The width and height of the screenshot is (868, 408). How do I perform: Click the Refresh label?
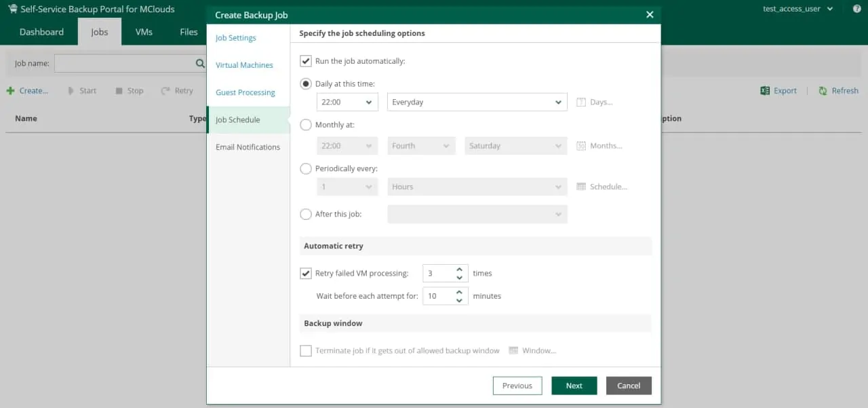pyautogui.click(x=845, y=91)
